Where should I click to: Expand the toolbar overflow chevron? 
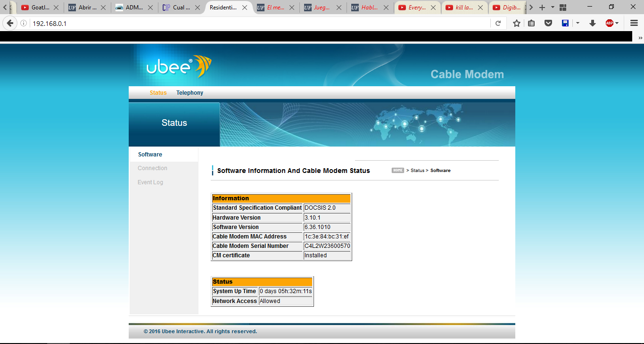click(x=640, y=38)
